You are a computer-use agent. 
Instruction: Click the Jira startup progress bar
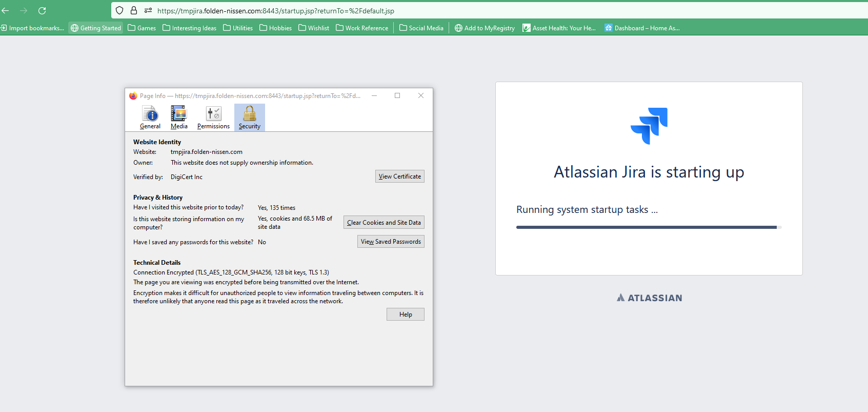649,227
